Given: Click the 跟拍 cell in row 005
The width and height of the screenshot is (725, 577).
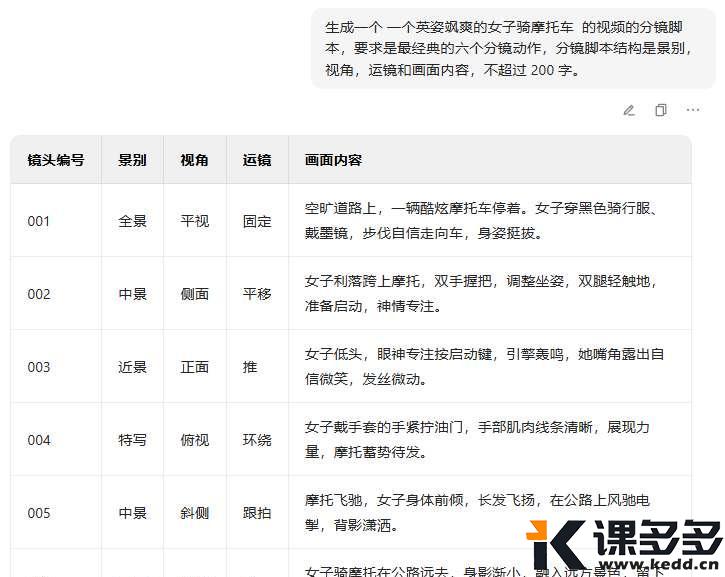Looking at the screenshot, I should 257,513.
